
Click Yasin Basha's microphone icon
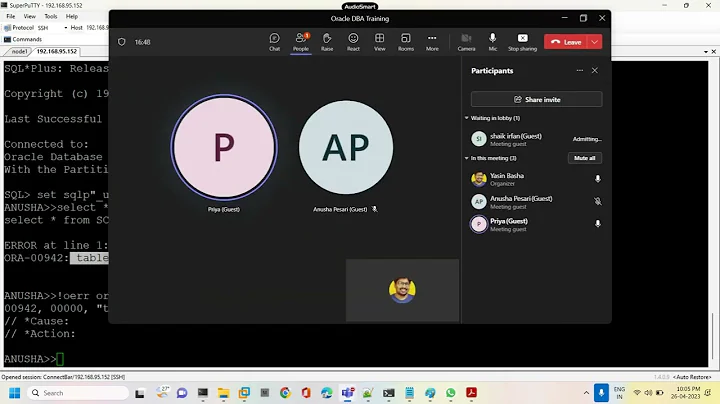597,179
